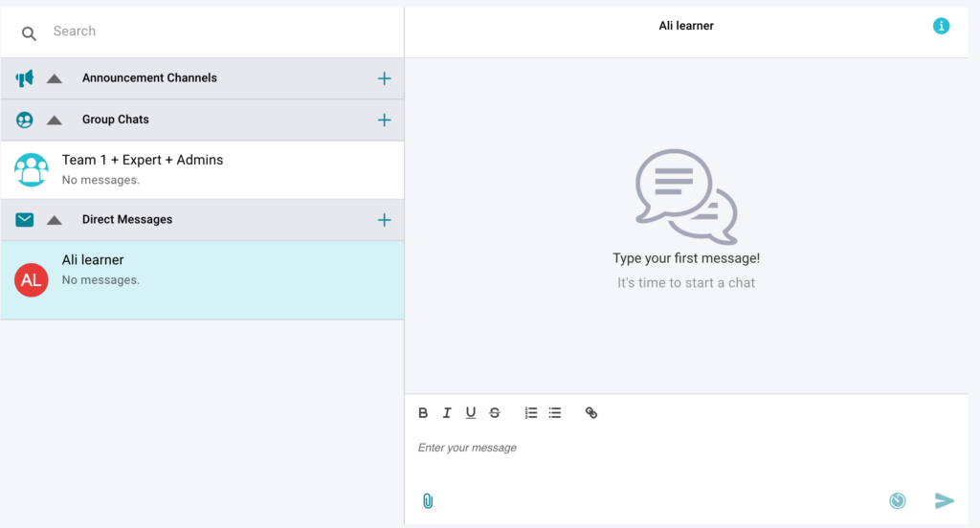
Task: Click the Enter your message field
Action: pos(670,448)
